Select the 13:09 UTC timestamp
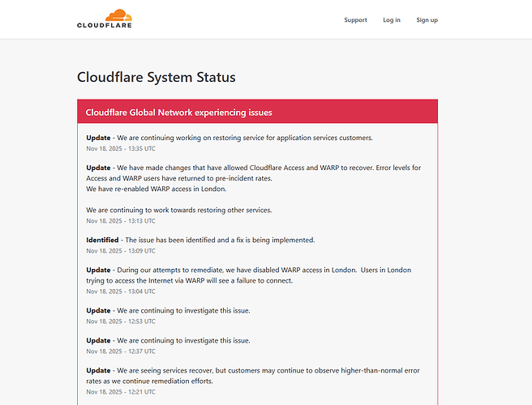Viewport: 532px width, 405px height. pyautogui.click(x=121, y=251)
